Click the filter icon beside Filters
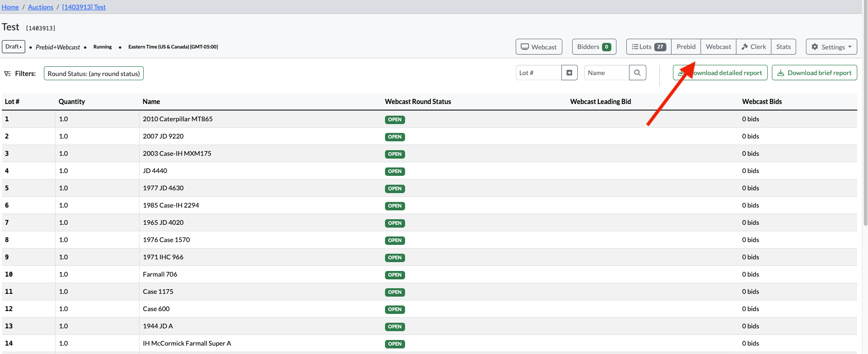 (x=7, y=74)
